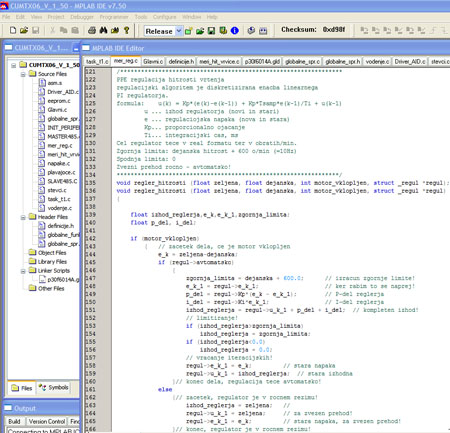Switch to the globalne_spr.h editor tab
Viewport: 450px width, 433px height.
(343, 62)
